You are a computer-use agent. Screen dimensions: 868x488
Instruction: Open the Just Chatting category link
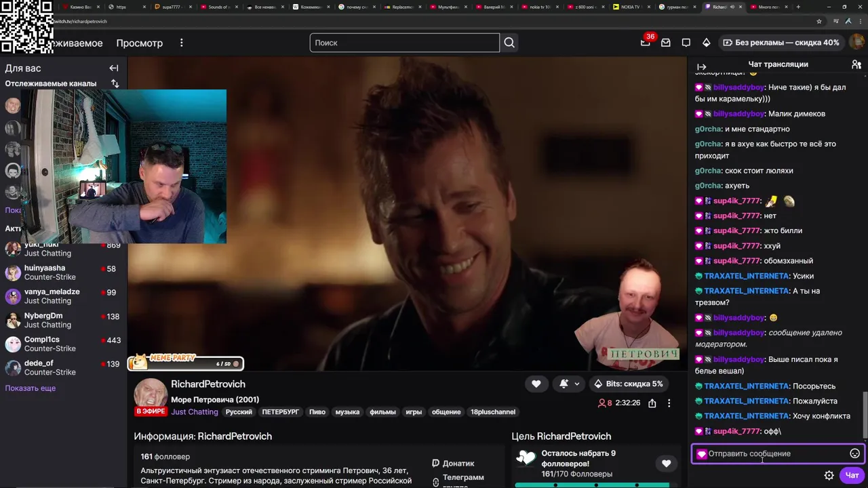195,412
